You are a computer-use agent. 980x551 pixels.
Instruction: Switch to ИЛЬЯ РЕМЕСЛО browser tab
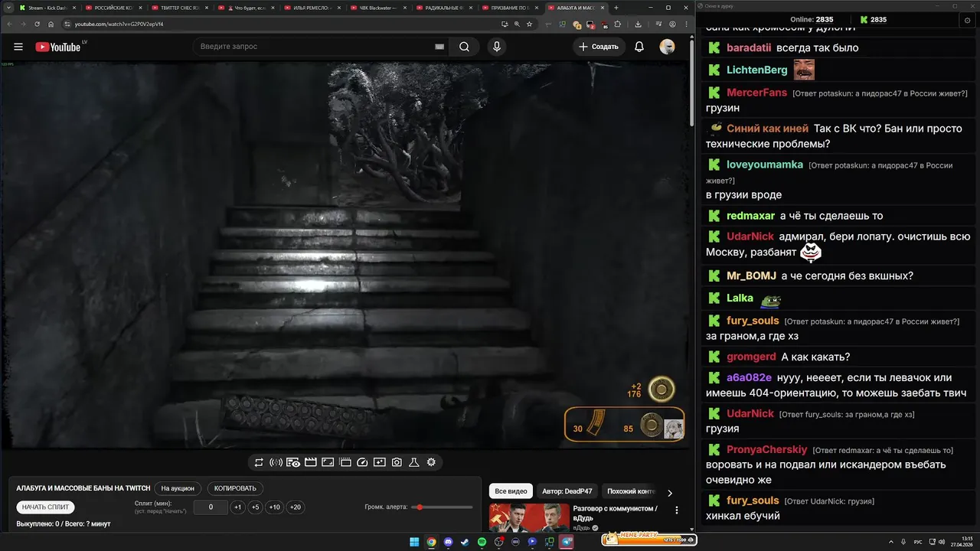tap(312, 8)
